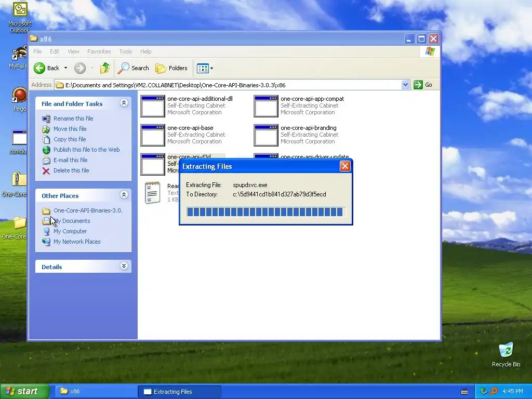Toggle the Folders pane button
The height and width of the screenshot is (399, 532).
click(171, 68)
